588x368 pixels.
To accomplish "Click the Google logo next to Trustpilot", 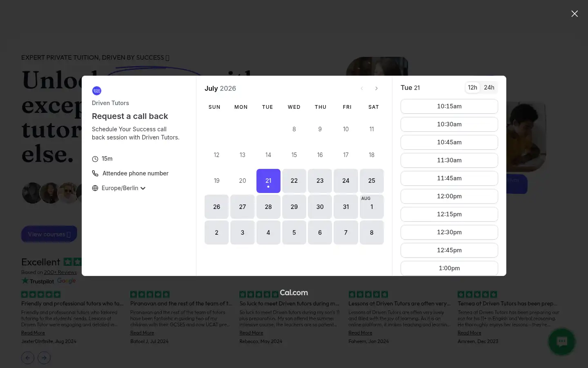I will tap(67, 281).
